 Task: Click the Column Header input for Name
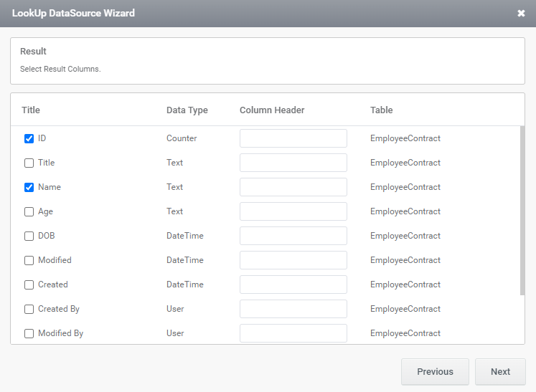(293, 187)
